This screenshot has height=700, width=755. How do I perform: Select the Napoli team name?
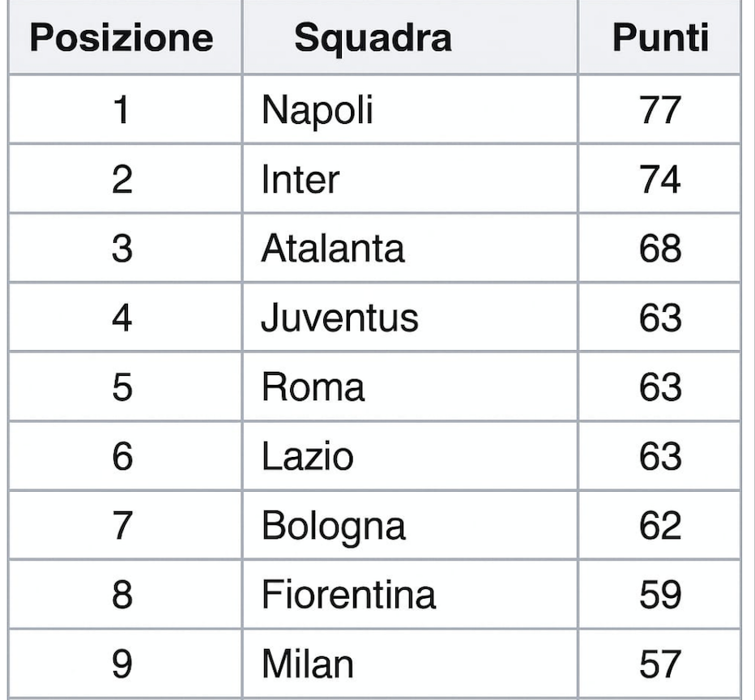318,110
